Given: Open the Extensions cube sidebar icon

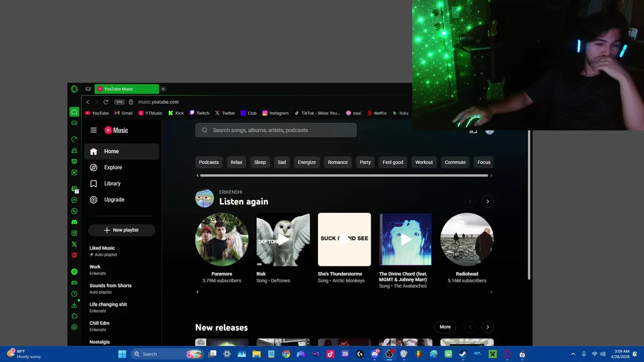Looking at the screenshot, I should click(74, 316).
